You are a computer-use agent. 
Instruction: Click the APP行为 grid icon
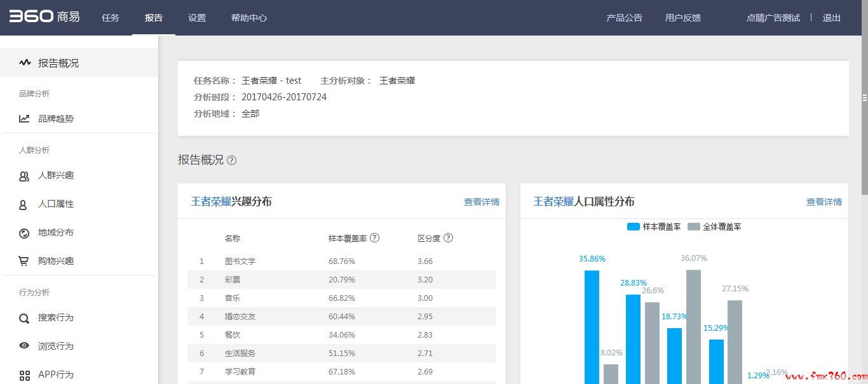24,375
